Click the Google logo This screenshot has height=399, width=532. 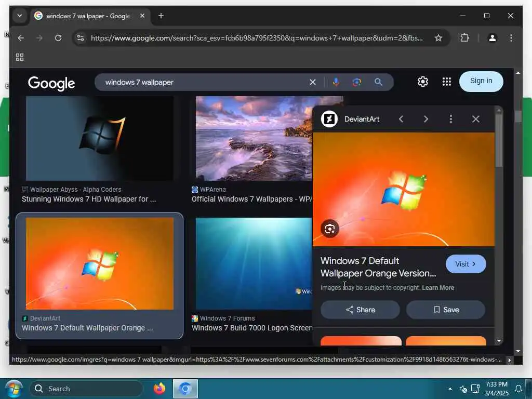coord(51,83)
